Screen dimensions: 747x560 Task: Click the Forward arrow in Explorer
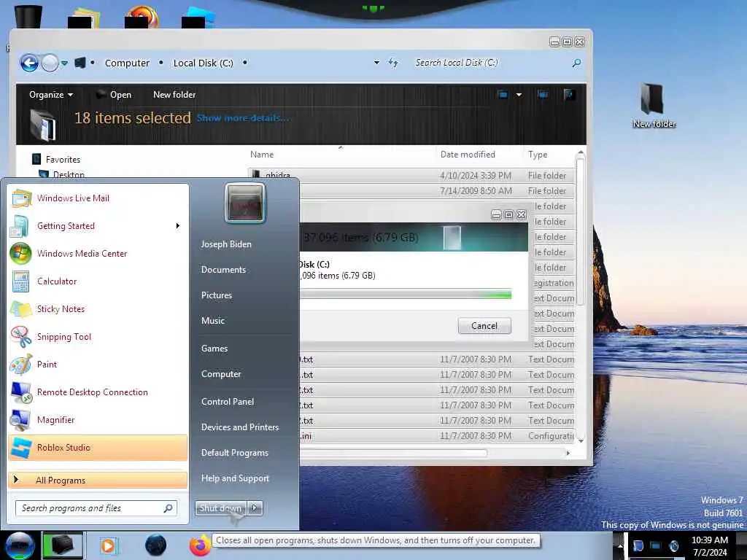pos(50,63)
